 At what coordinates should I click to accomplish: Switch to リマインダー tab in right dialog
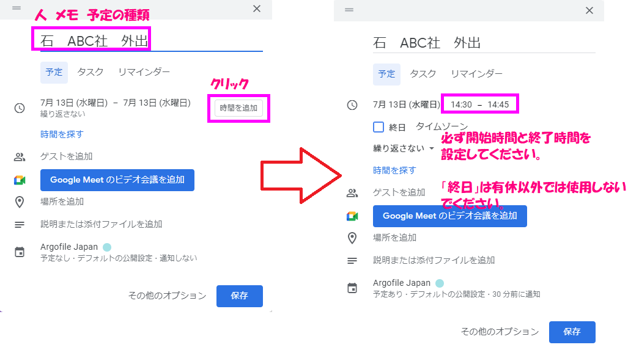click(476, 74)
